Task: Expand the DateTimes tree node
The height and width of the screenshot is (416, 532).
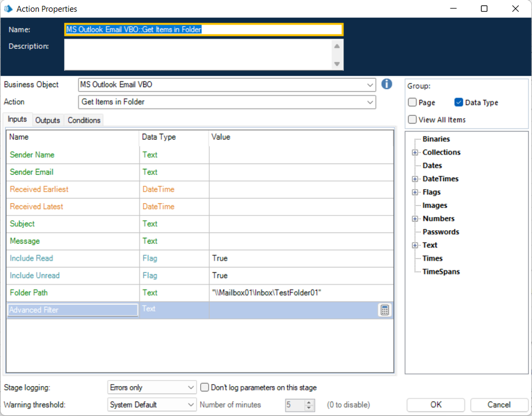Action: coord(415,179)
